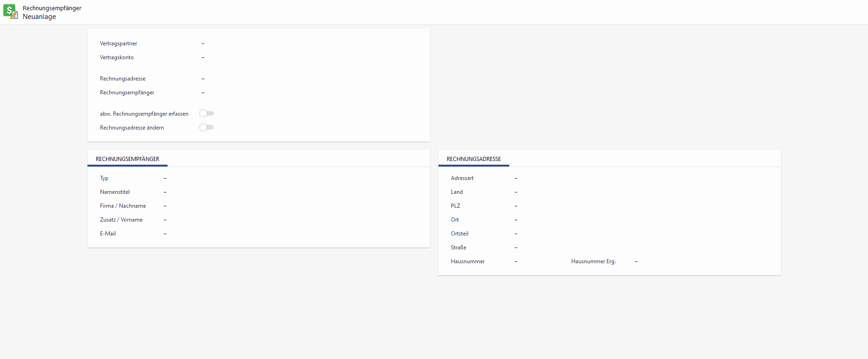Click the Ort field value

pos(516,220)
